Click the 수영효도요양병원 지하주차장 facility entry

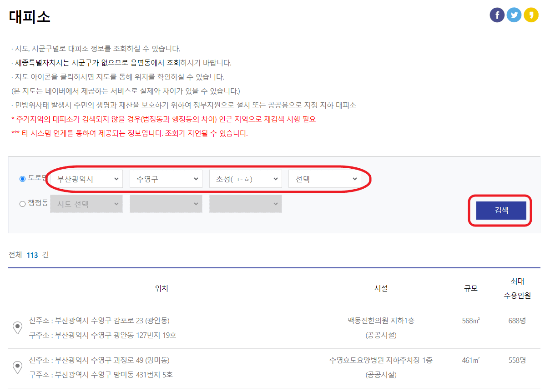381,361
